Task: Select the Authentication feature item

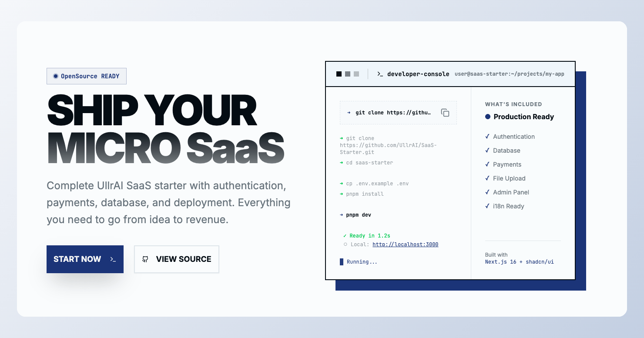Action: tap(510, 137)
